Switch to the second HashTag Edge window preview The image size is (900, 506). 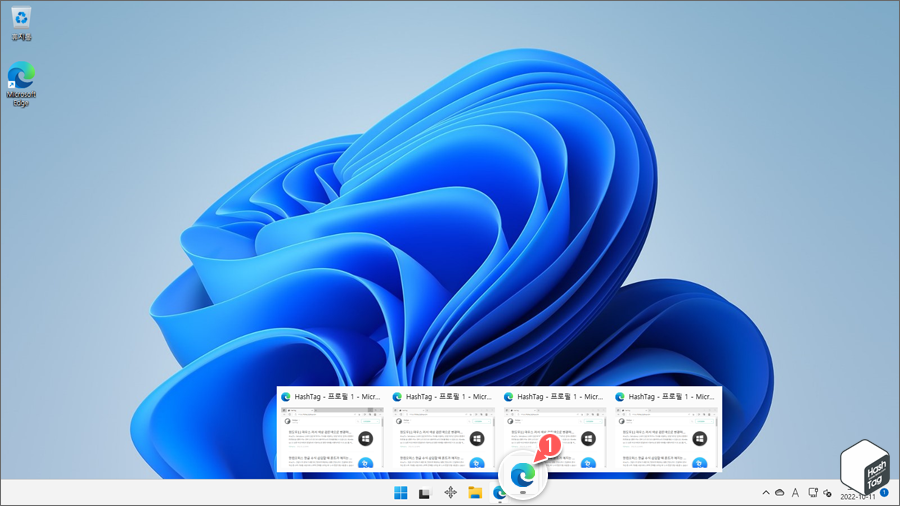[443, 430]
